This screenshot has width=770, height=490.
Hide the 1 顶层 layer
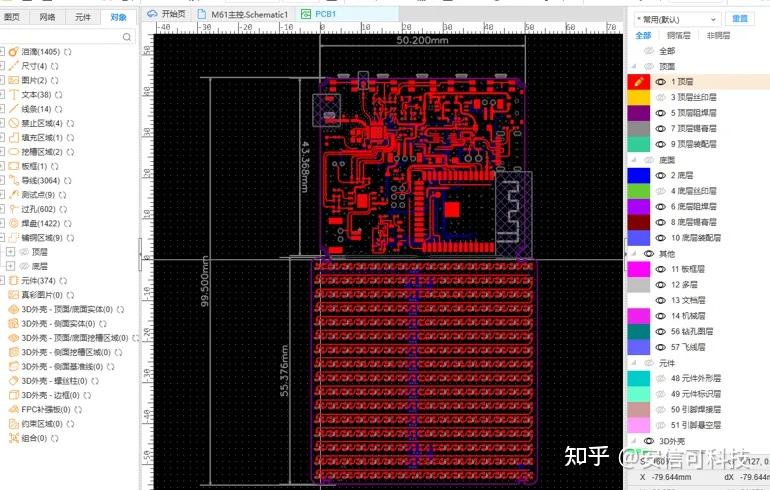(661, 82)
